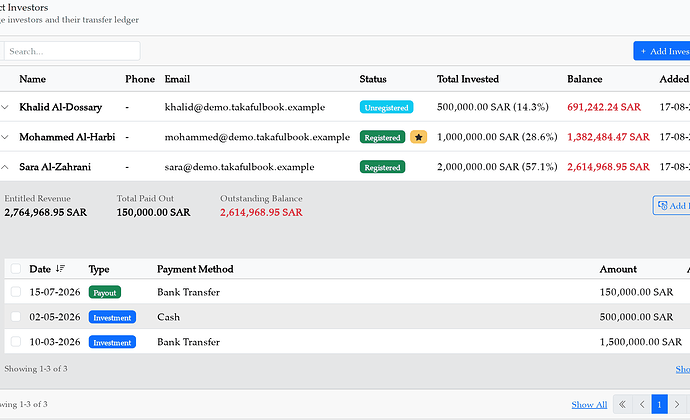The image size is (690, 420).
Task: Click the Total Invested column header
Action: [x=468, y=79]
